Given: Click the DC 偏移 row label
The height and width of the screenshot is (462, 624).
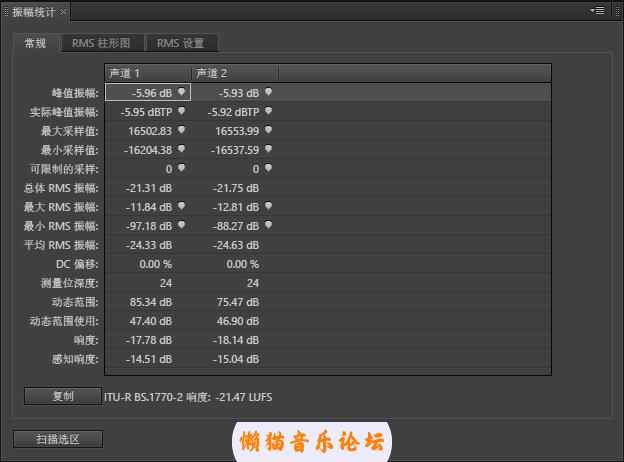Looking at the screenshot, I should (77, 264).
